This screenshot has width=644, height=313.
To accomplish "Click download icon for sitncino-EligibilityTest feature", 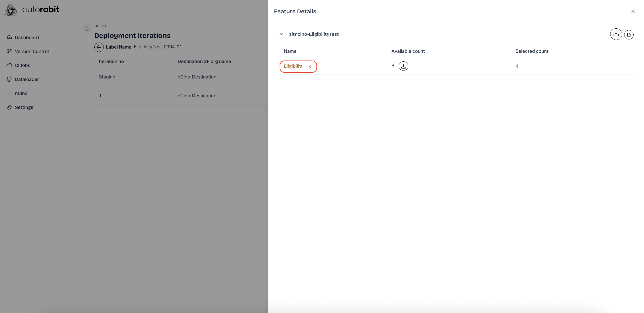I will tap(616, 34).
